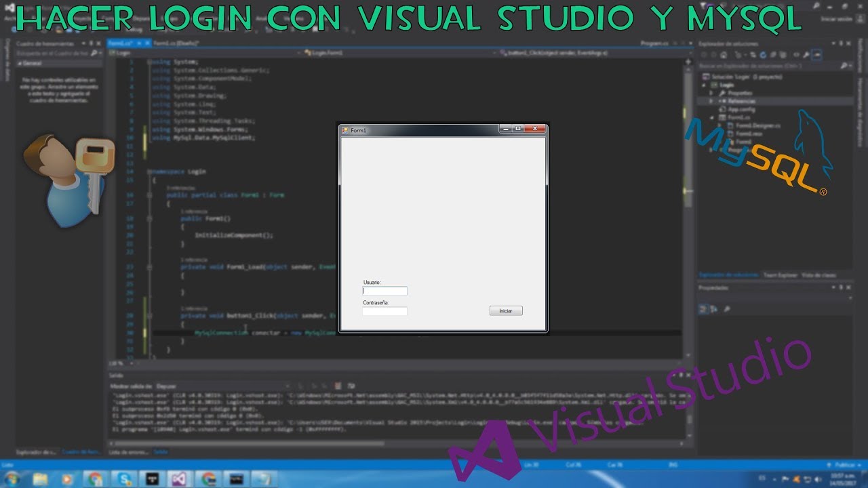The width and height of the screenshot is (868, 488).
Task: Click the Solution Explorer search magnifier icon
Action: [x=844, y=66]
